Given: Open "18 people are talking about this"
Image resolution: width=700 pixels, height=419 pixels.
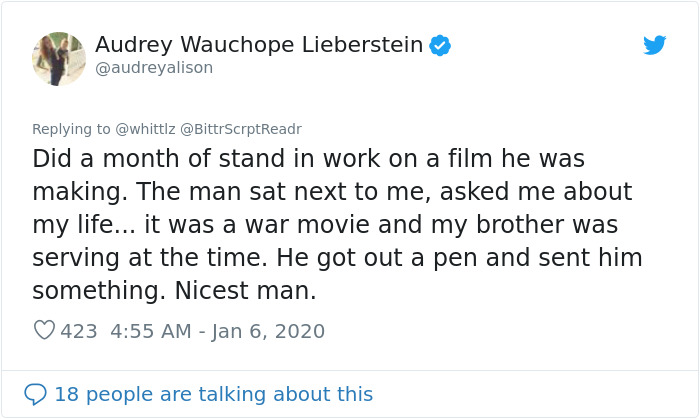Looking at the screenshot, I should point(213,394).
